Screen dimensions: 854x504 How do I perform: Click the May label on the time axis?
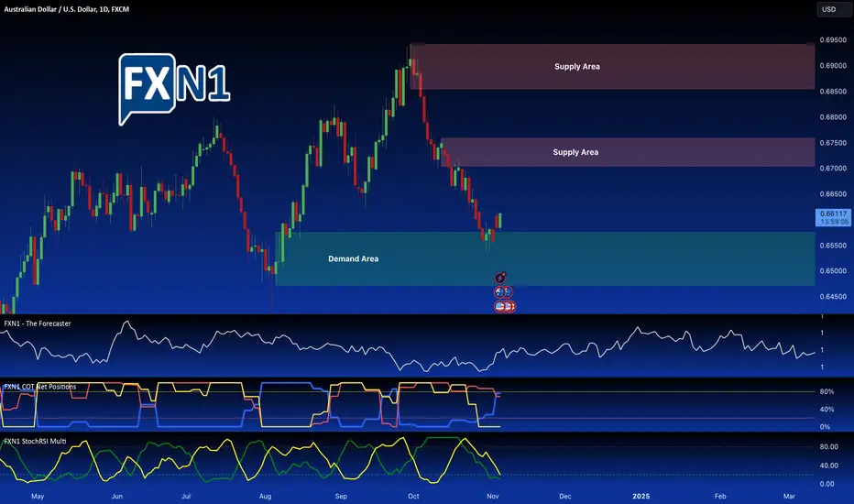click(x=38, y=497)
